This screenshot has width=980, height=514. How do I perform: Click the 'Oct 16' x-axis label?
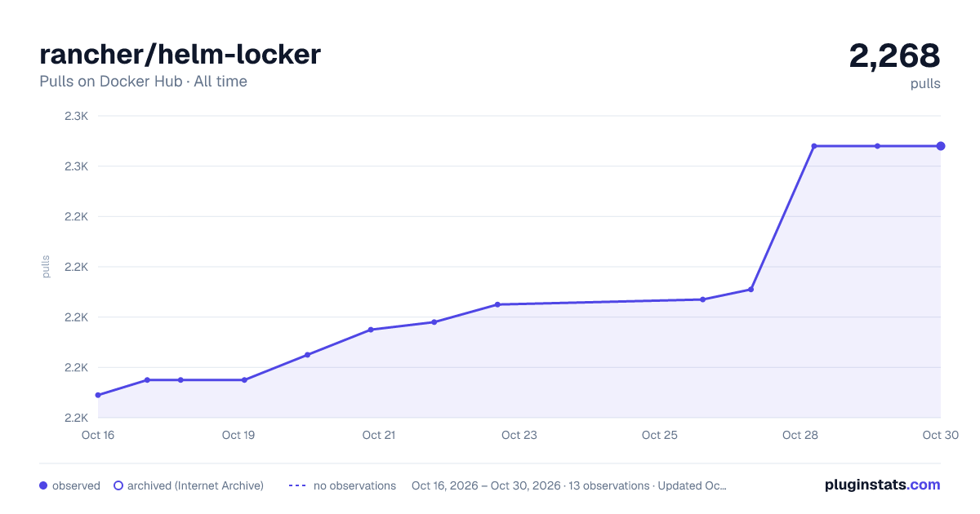pyautogui.click(x=98, y=435)
